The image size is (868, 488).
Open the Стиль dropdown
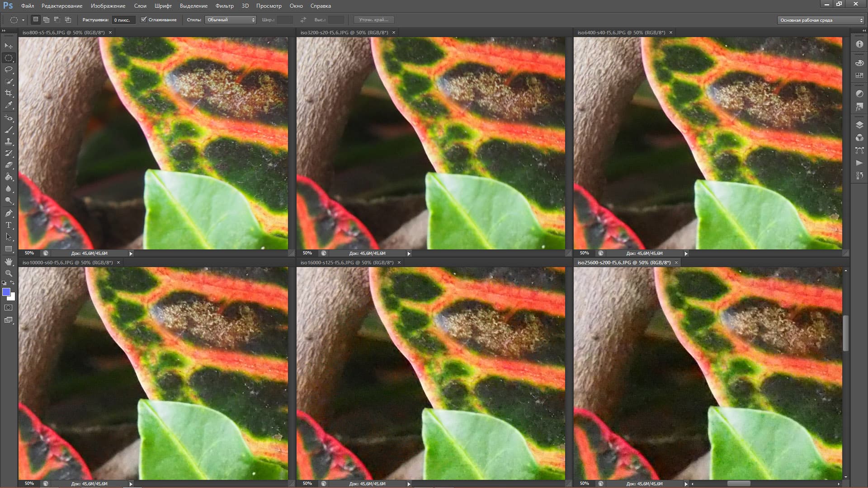pyautogui.click(x=231, y=20)
